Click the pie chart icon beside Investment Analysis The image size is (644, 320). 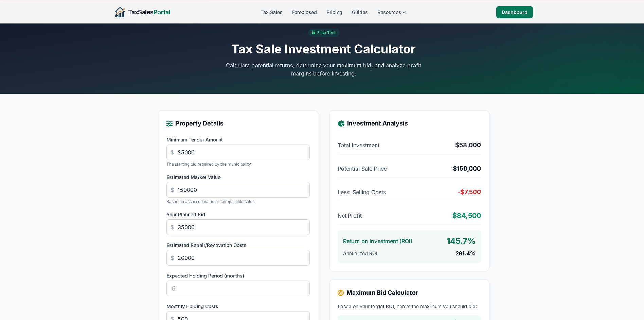(x=341, y=123)
